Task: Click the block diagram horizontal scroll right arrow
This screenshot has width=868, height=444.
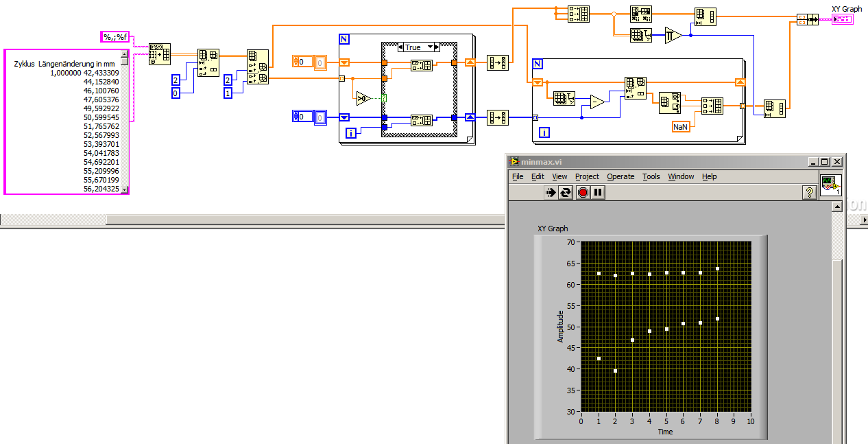Action: pyautogui.click(x=863, y=219)
